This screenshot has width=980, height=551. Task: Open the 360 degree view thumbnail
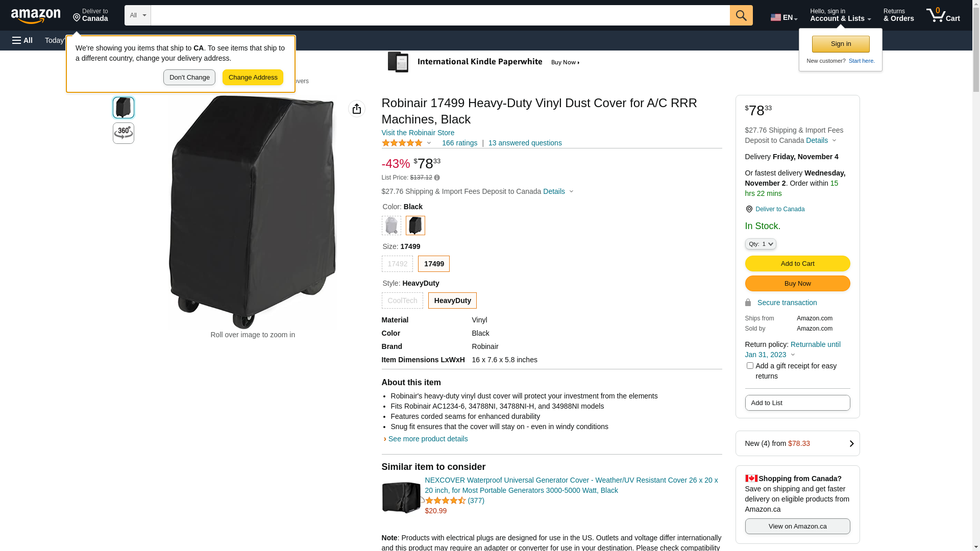point(124,133)
